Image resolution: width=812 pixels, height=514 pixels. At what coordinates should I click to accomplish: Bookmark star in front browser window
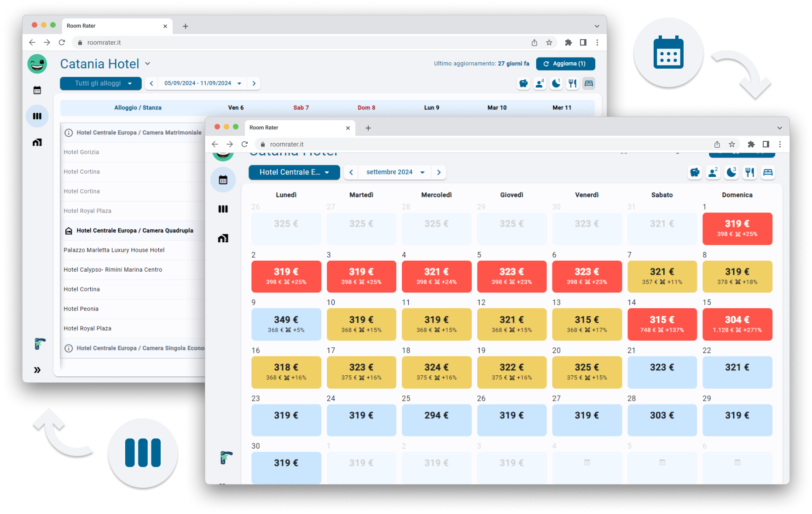tap(732, 144)
